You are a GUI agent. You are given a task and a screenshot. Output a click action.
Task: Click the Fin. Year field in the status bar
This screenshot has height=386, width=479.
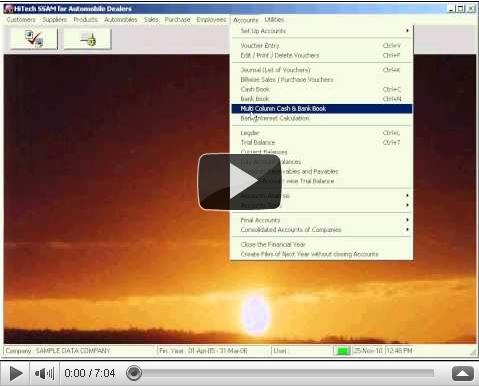click(213, 351)
